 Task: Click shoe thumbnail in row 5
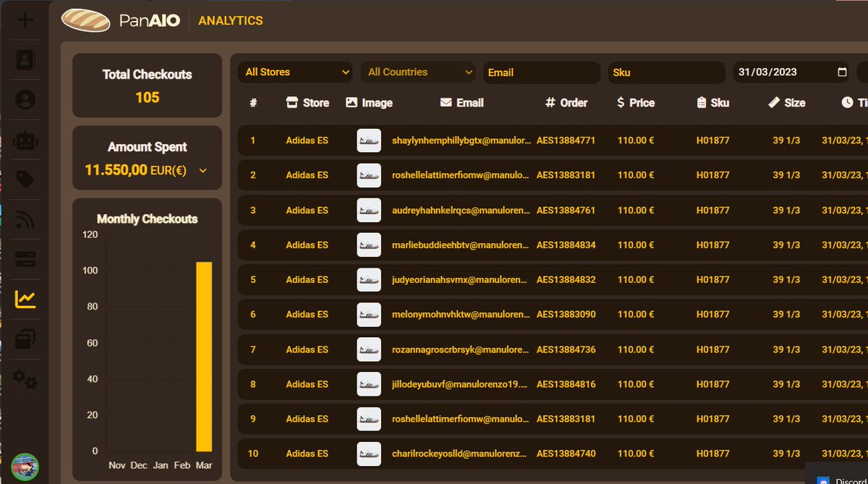coord(369,279)
